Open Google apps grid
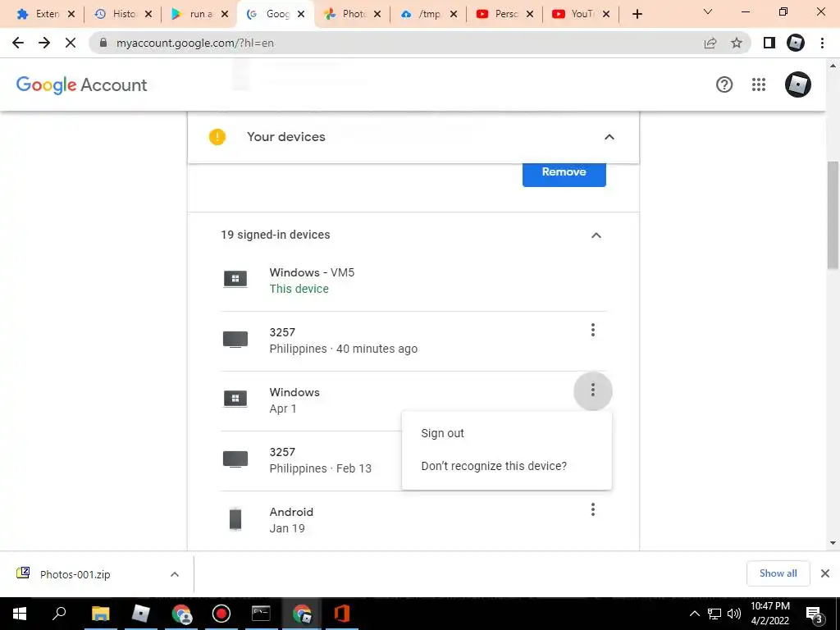This screenshot has width=840, height=630. coord(759,84)
